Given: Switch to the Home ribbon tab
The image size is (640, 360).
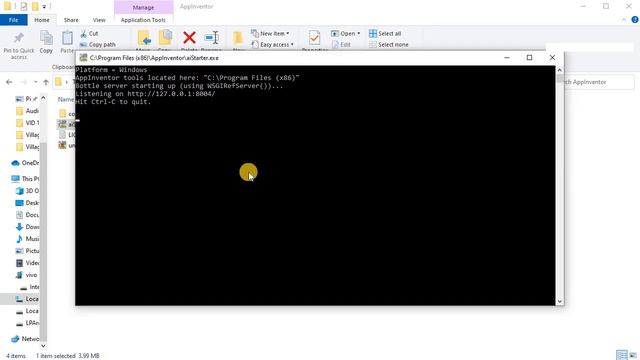Looking at the screenshot, I should coord(42,20).
